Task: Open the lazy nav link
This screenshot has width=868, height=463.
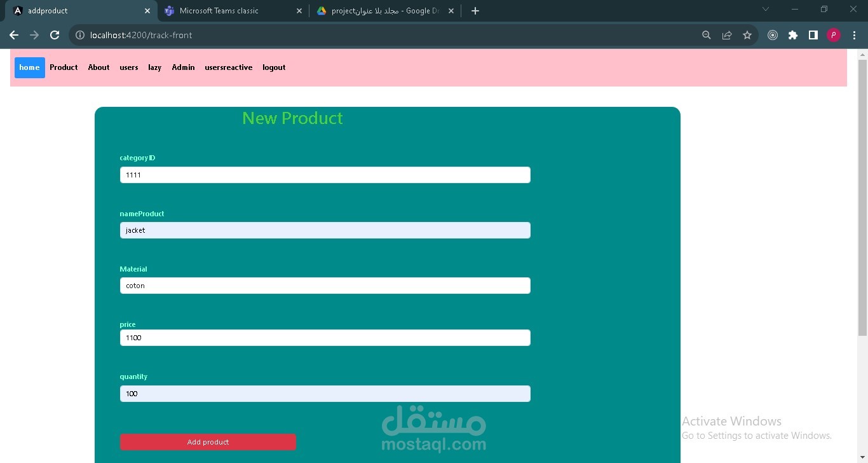Action: click(x=155, y=67)
